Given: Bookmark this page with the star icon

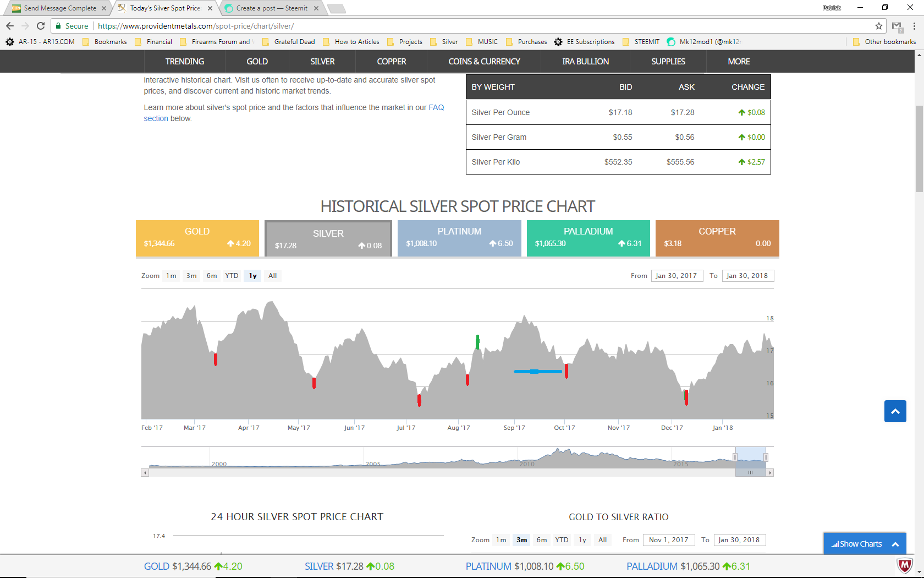Looking at the screenshot, I should click(879, 26).
